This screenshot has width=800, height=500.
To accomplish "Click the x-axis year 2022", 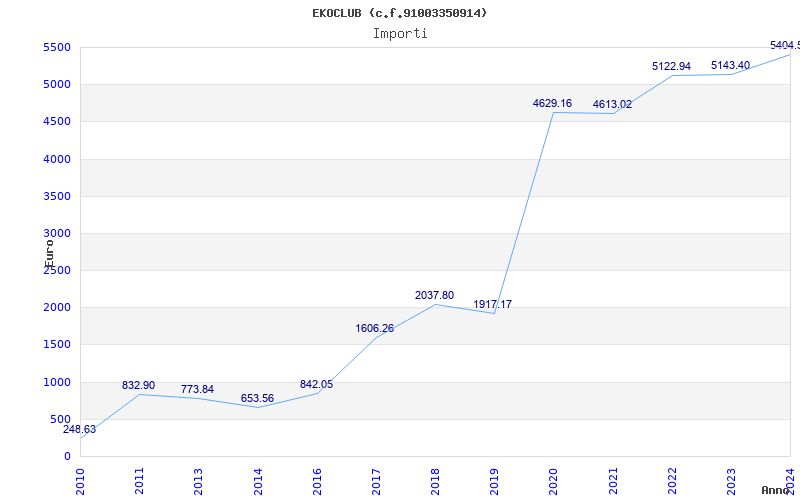I will (x=672, y=481).
